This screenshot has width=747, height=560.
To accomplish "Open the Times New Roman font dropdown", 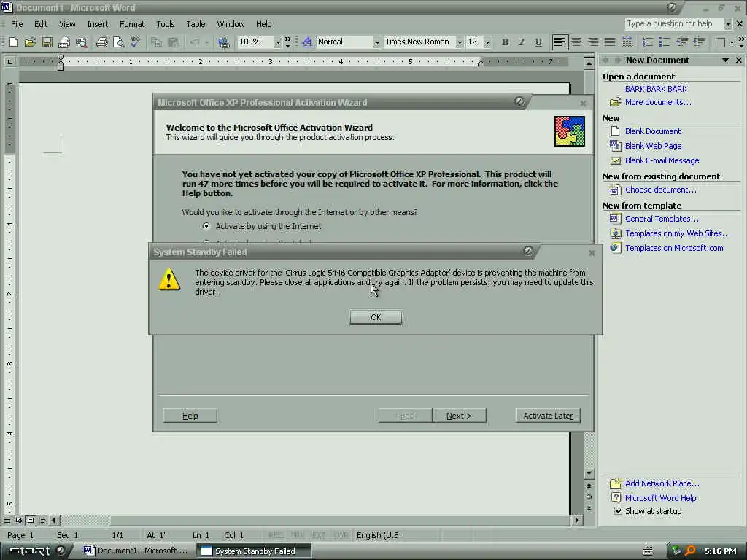I will 460,42.
